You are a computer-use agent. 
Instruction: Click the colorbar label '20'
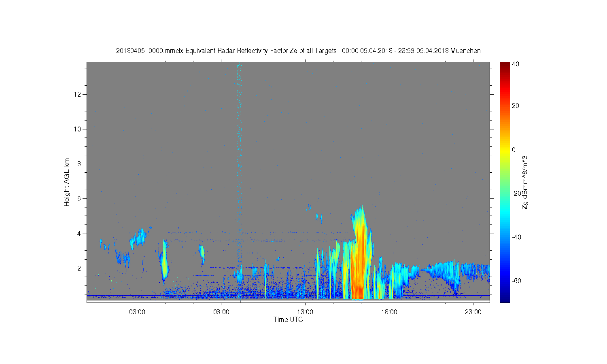tap(516, 106)
